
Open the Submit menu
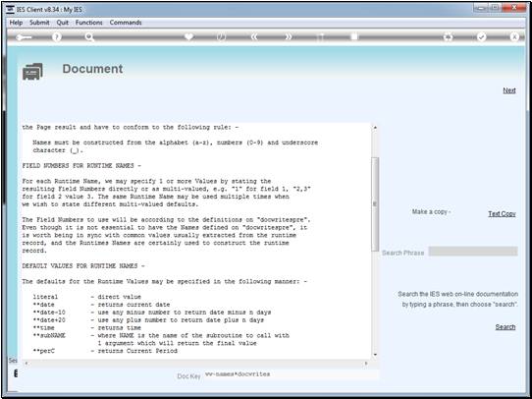(39, 23)
